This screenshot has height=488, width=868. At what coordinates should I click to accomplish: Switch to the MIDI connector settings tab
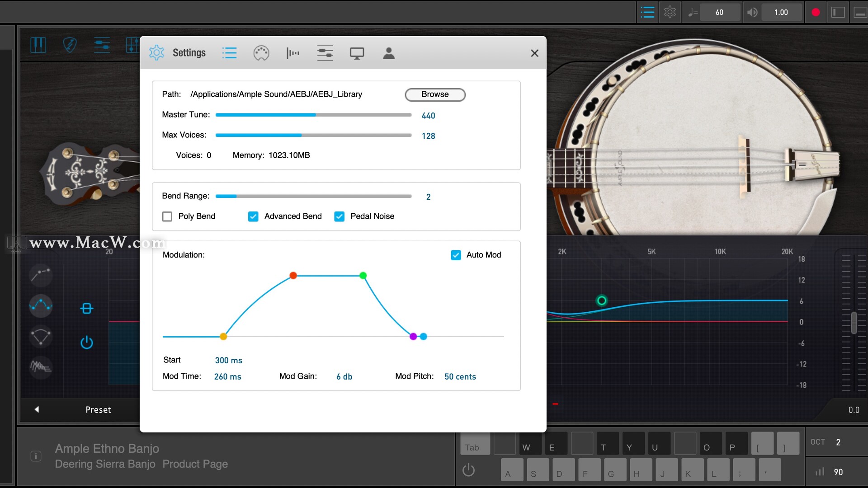261,53
